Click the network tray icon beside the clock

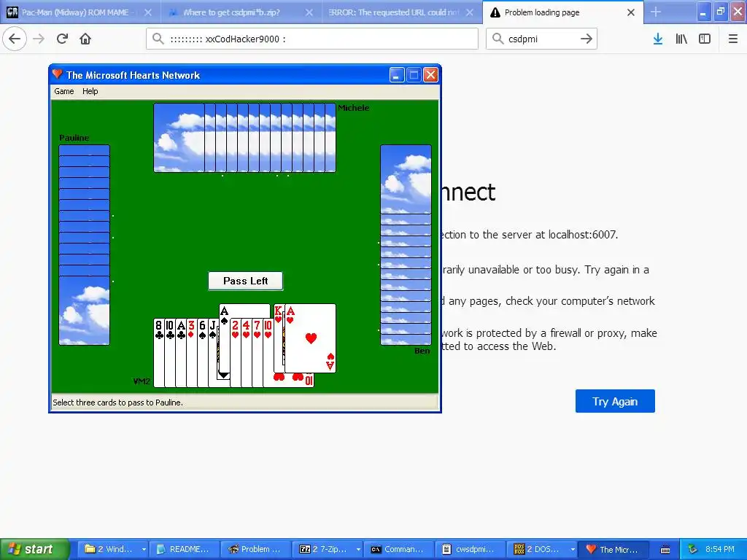693,550
